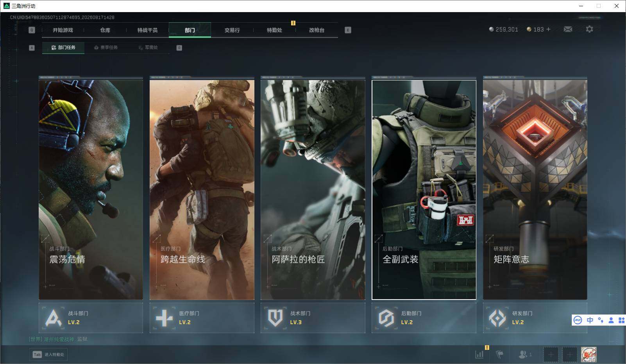The height and width of the screenshot is (364, 626).
Task: Click the app logo in title bar
Action: (6, 6)
